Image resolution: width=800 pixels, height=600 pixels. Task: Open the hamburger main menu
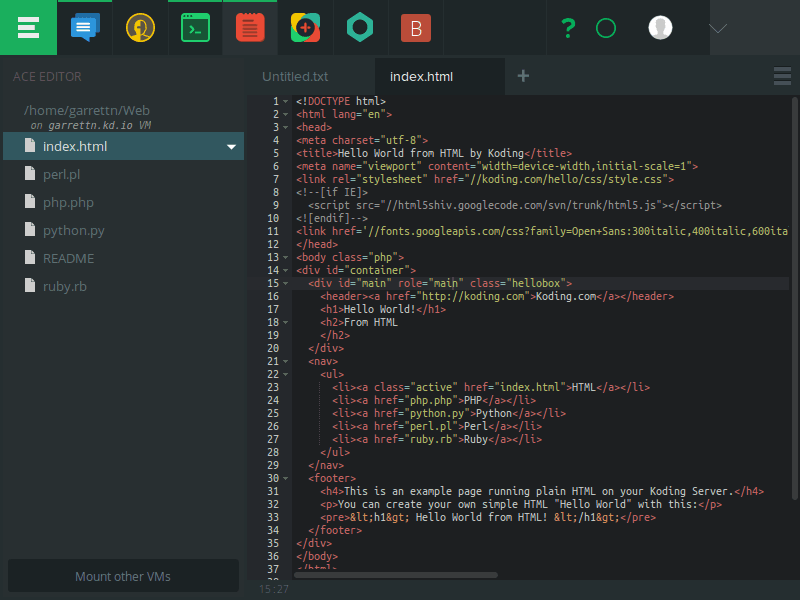tap(28, 28)
